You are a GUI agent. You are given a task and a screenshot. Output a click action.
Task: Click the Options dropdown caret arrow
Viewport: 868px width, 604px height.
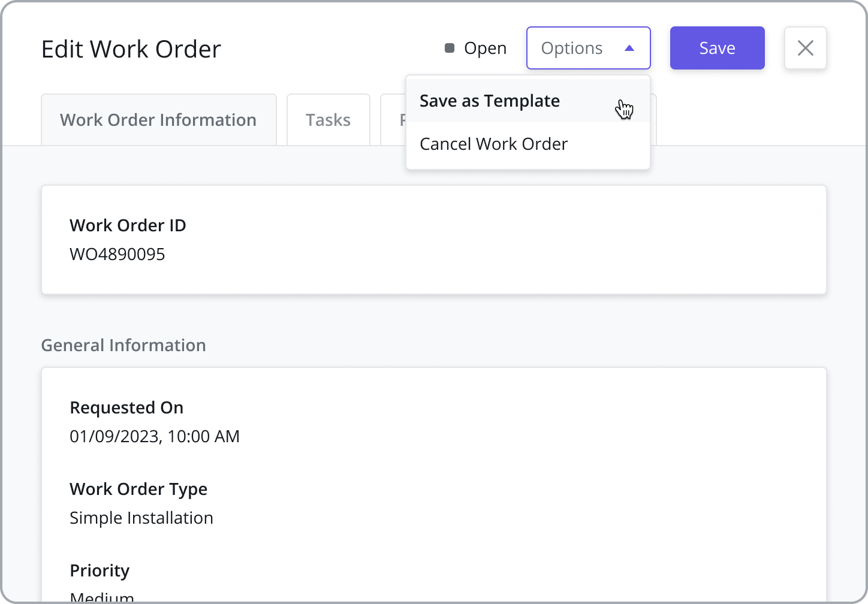tap(629, 49)
